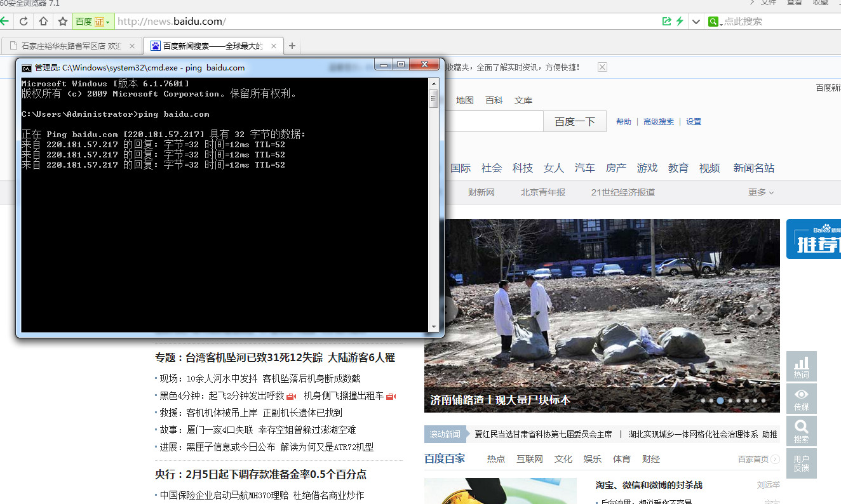Bookmark the page with the star icon
841x504 pixels.
click(x=63, y=21)
